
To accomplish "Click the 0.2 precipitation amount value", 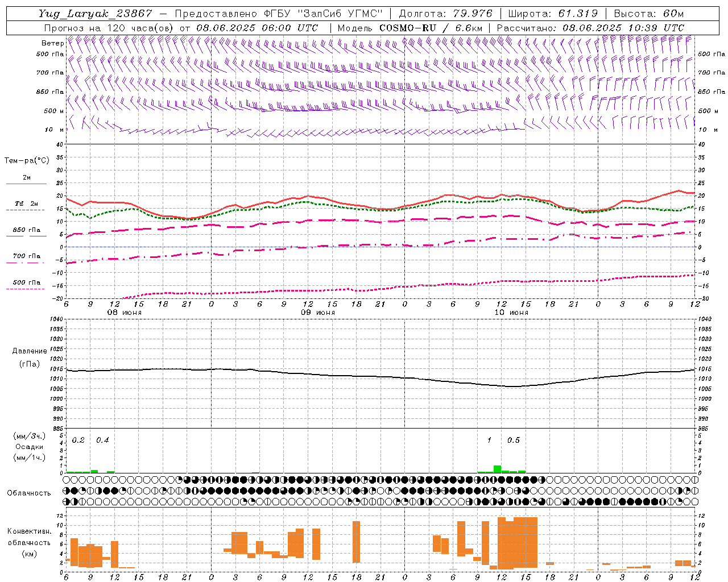I will click(x=78, y=440).
